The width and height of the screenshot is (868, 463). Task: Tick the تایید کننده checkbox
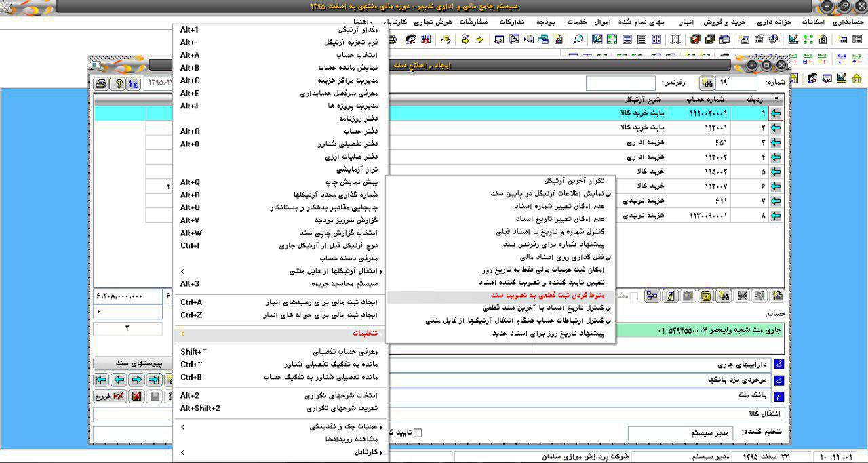[x=418, y=432]
